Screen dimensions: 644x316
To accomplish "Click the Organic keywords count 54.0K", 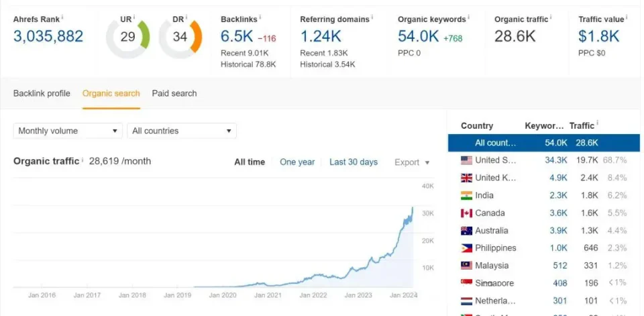I will pyautogui.click(x=419, y=36).
